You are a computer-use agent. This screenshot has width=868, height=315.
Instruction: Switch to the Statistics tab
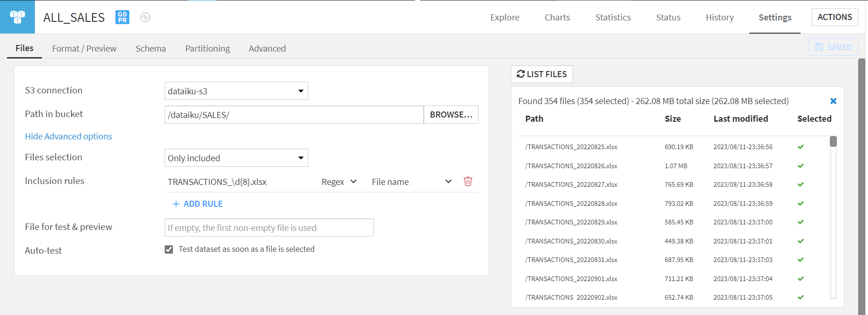tap(613, 17)
